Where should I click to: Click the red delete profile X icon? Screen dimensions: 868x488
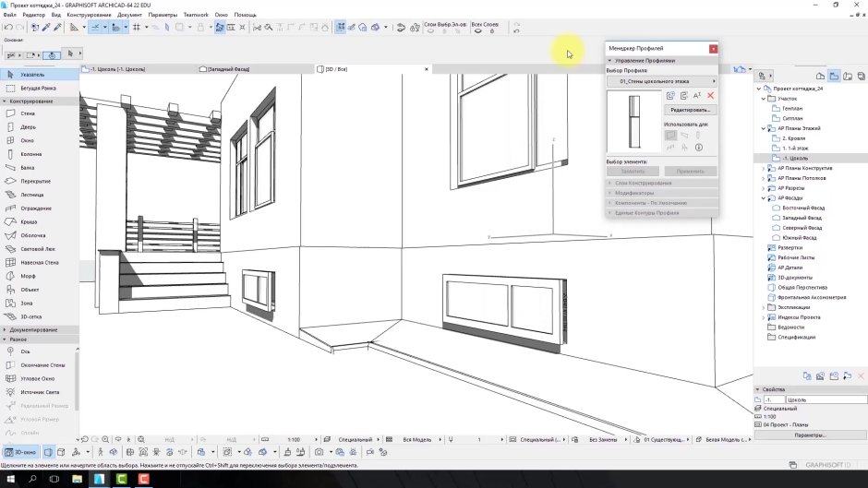tap(710, 96)
